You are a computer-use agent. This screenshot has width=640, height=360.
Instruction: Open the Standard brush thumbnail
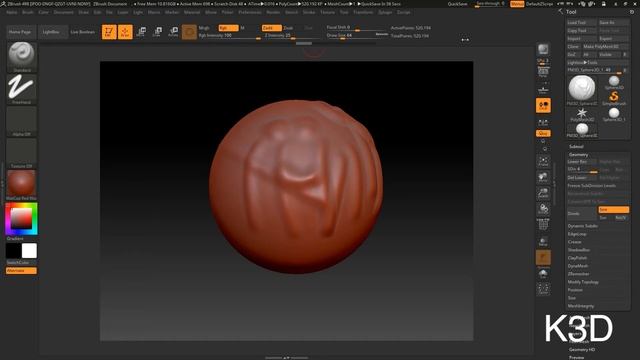22,56
